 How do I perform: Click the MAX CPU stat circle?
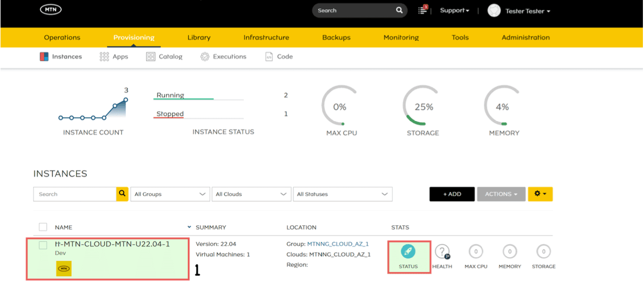[476, 251]
